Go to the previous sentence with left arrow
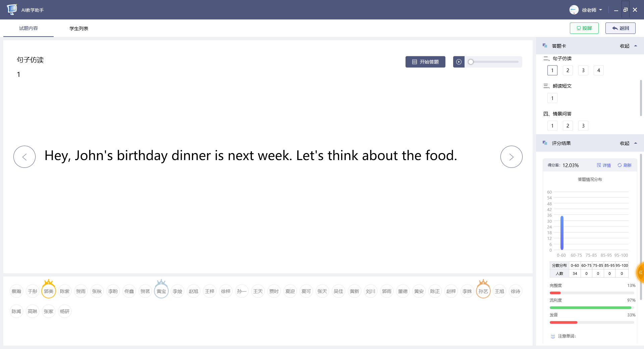644x349 pixels. click(24, 157)
